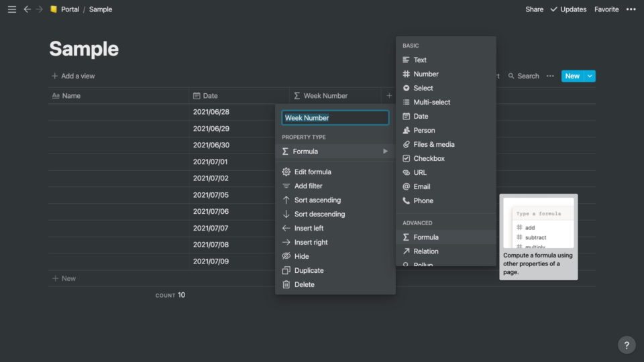Open the Portal breadcrumb link
The width and height of the screenshot is (644, 362).
click(x=70, y=9)
